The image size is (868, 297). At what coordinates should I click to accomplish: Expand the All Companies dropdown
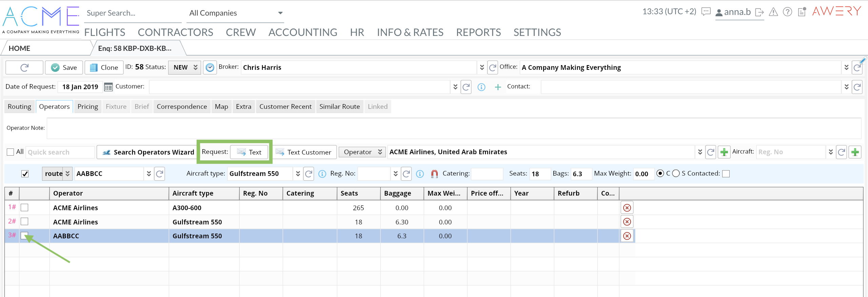(235, 13)
